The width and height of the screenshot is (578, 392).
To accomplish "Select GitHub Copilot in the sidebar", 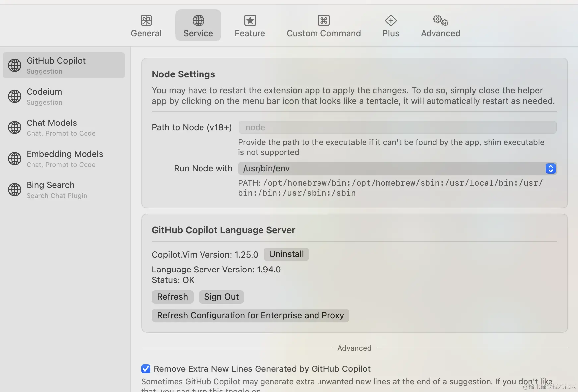I will tap(64, 65).
